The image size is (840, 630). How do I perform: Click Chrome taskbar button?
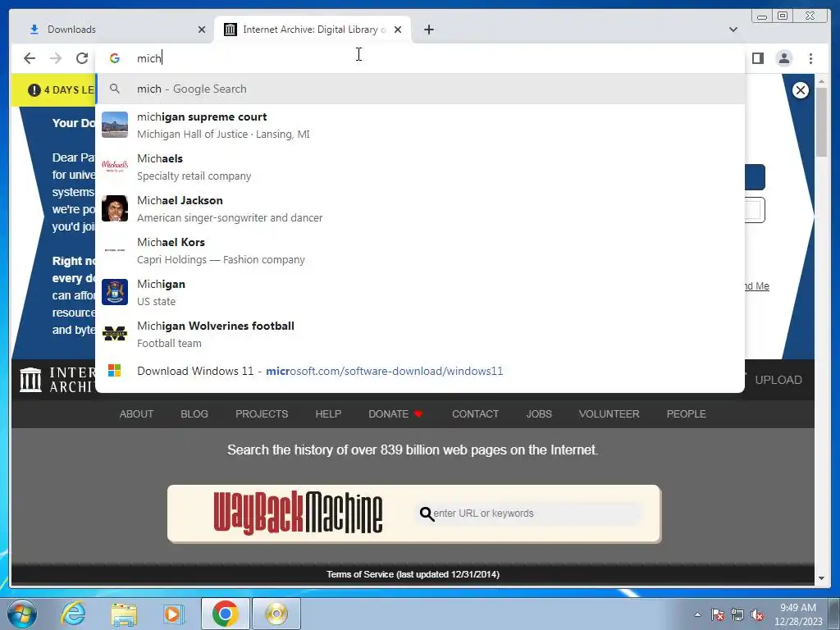pyautogui.click(x=225, y=614)
